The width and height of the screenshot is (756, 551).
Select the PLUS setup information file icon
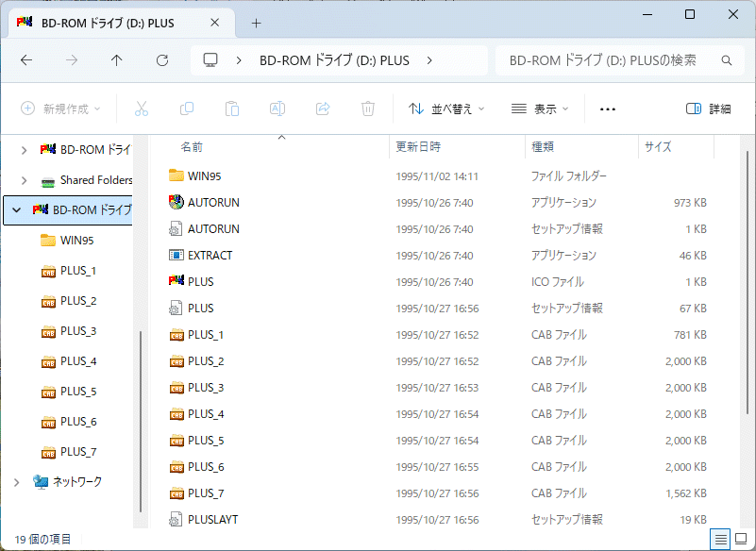point(176,308)
